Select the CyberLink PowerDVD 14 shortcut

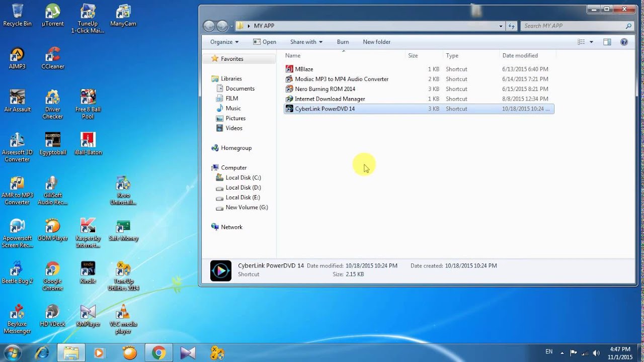(419, 109)
